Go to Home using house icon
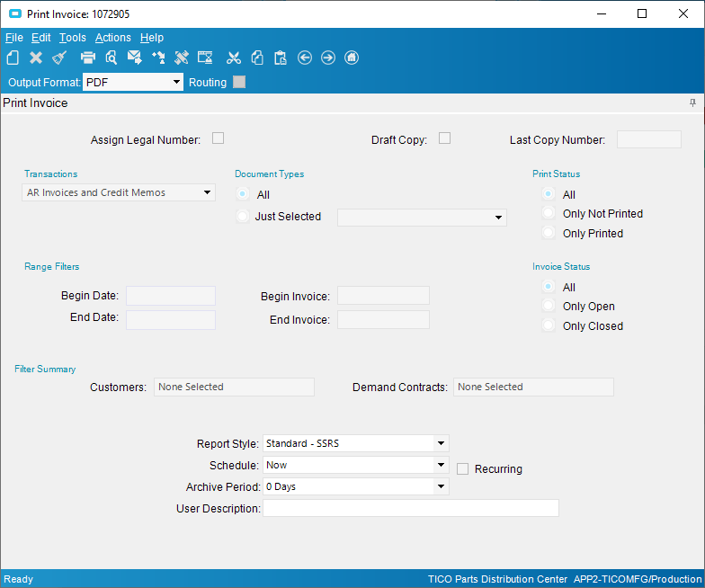Image resolution: width=705 pixels, height=588 pixels. click(352, 58)
